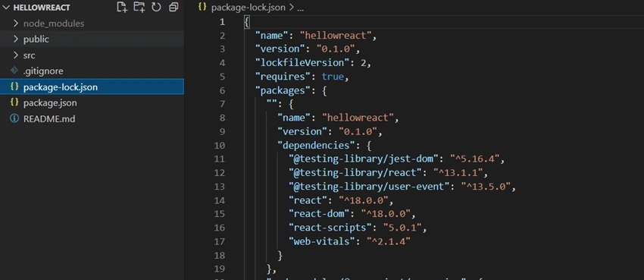Viewport: 644px width, 280px height.
Task: Click line number 6 in the gutter
Action: click(x=222, y=90)
